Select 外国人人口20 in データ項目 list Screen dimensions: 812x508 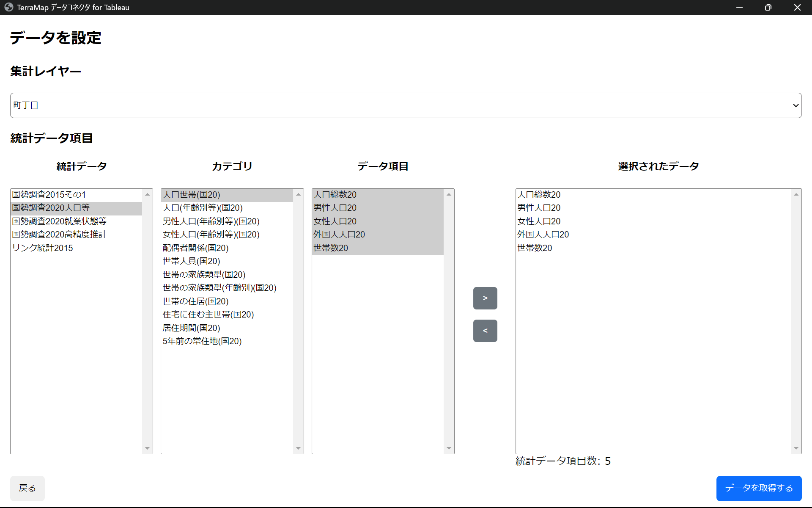[x=339, y=234]
